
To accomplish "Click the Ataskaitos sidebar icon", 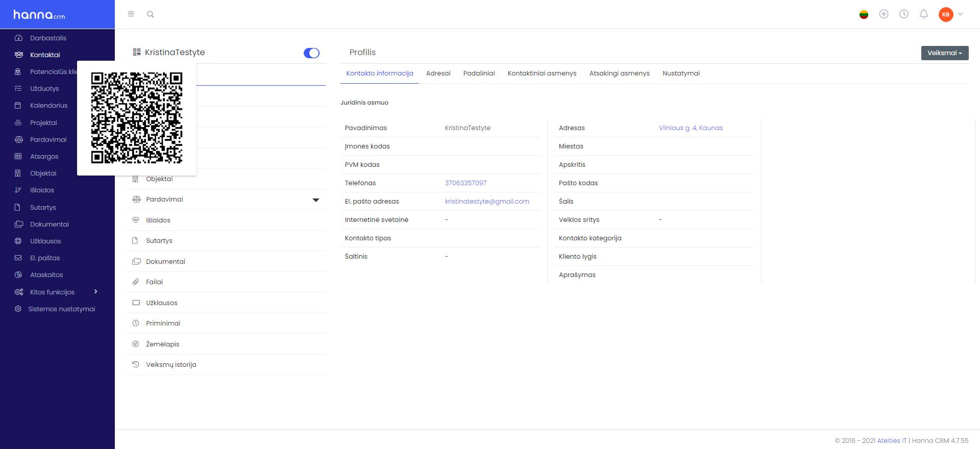I will tap(18, 275).
